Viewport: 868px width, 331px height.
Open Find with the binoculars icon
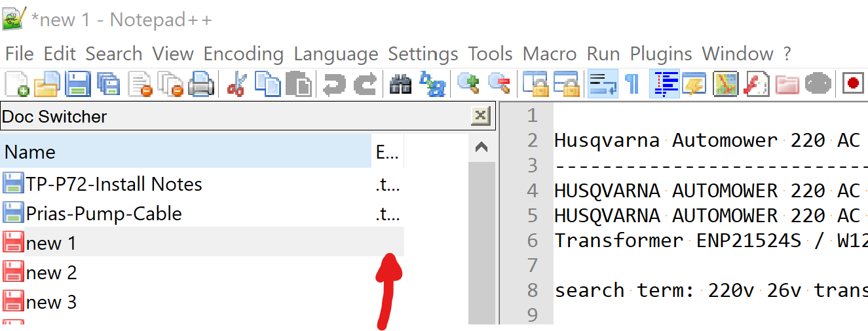400,84
